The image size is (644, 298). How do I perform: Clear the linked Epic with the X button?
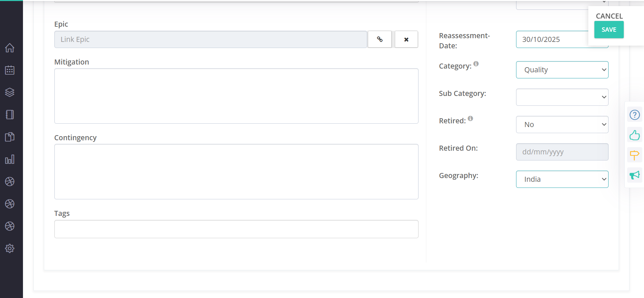tap(406, 40)
